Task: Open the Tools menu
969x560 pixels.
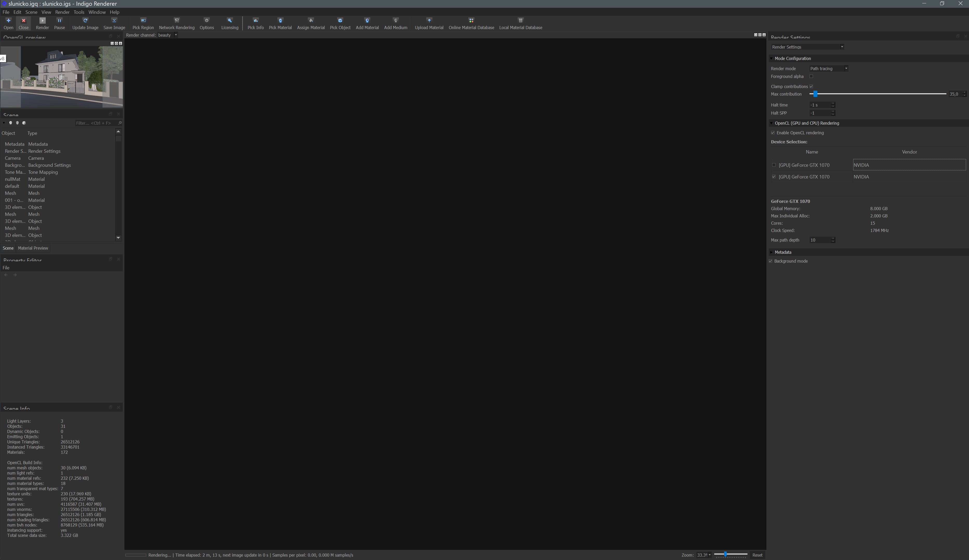Action: (79, 12)
